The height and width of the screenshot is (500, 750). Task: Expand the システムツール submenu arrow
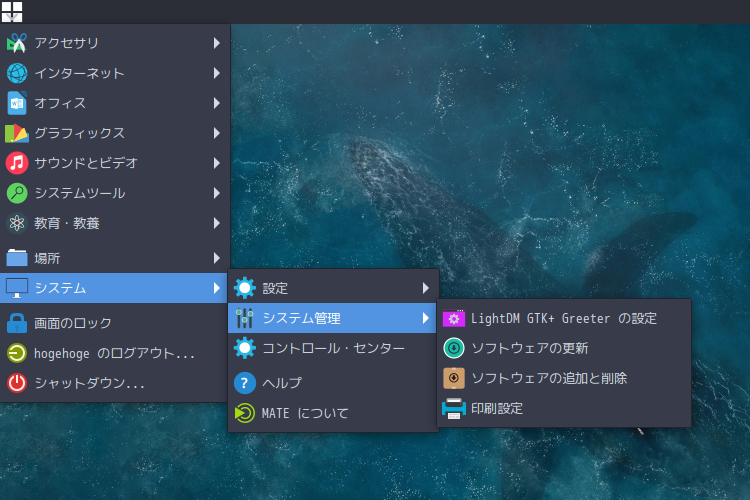point(217,193)
